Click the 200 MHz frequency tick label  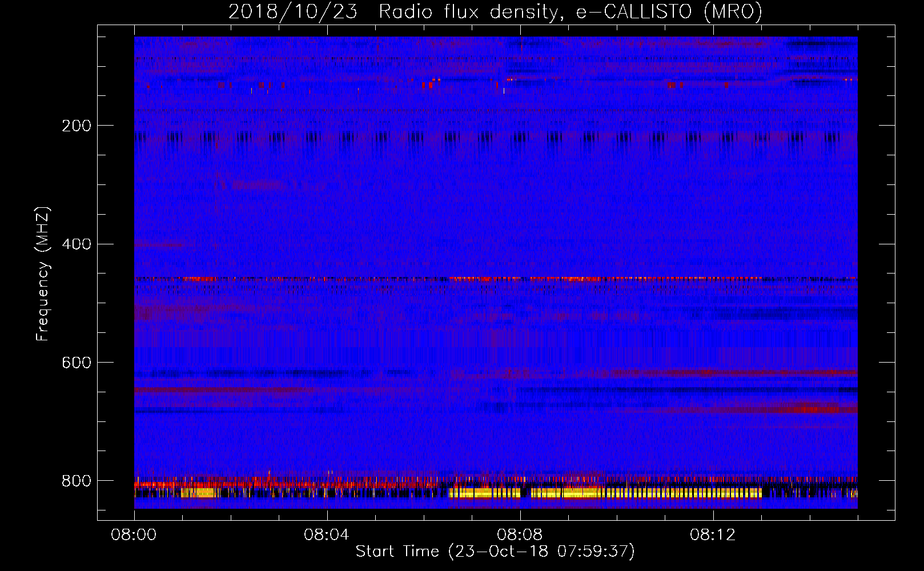tap(77, 126)
